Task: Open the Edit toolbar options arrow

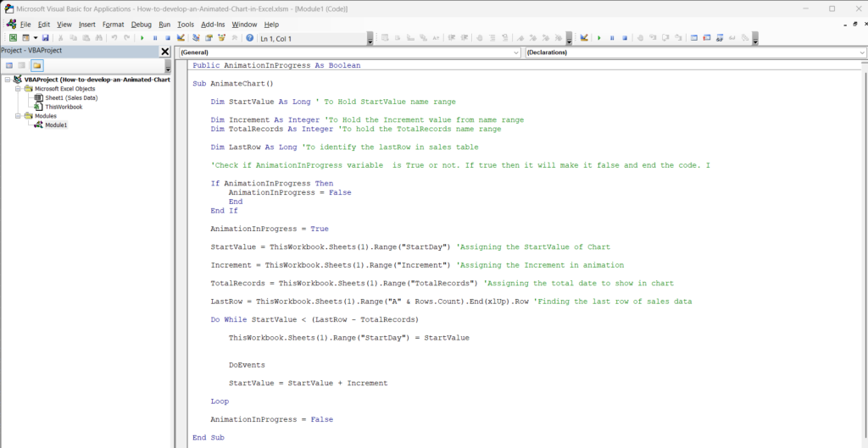Action: (x=569, y=39)
